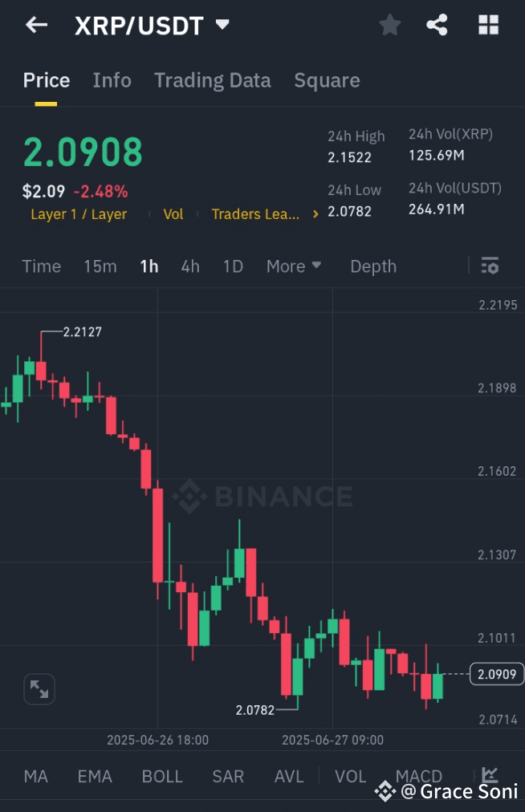The width and height of the screenshot is (525, 812).
Task: Open the Depth view
Action: pyautogui.click(x=373, y=266)
